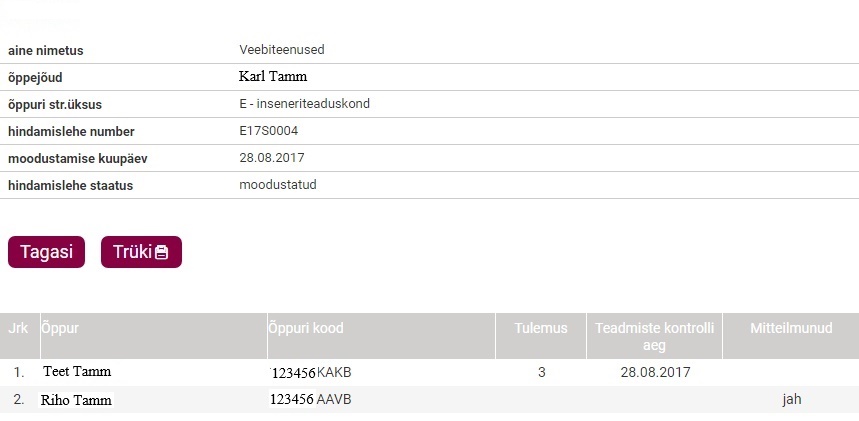
Task: Select student Riho Tamm in table
Action: (76, 400)
